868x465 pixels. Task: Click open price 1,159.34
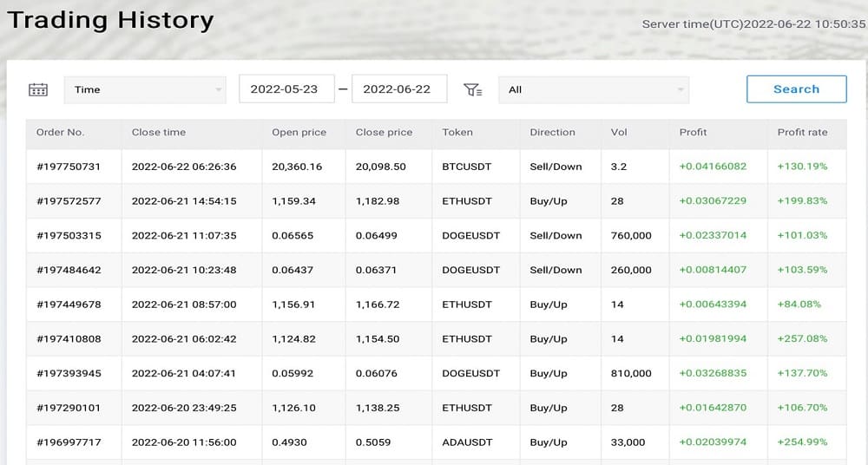(294, 201)
